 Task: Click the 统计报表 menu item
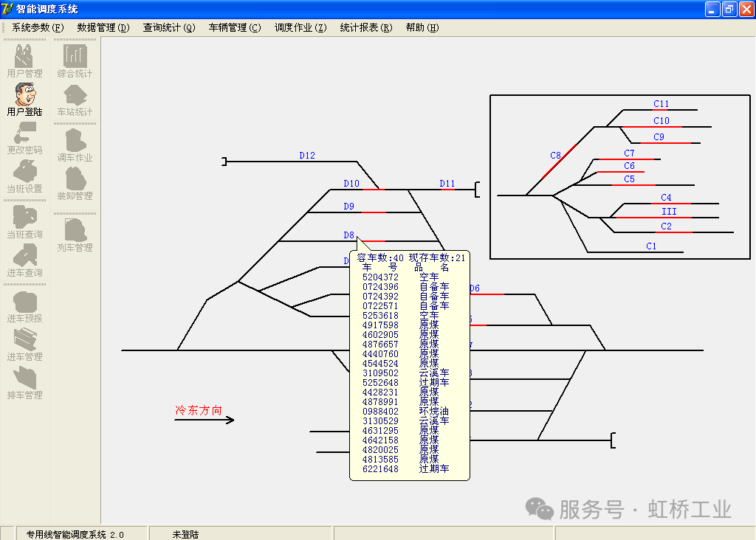click(366, 27)
